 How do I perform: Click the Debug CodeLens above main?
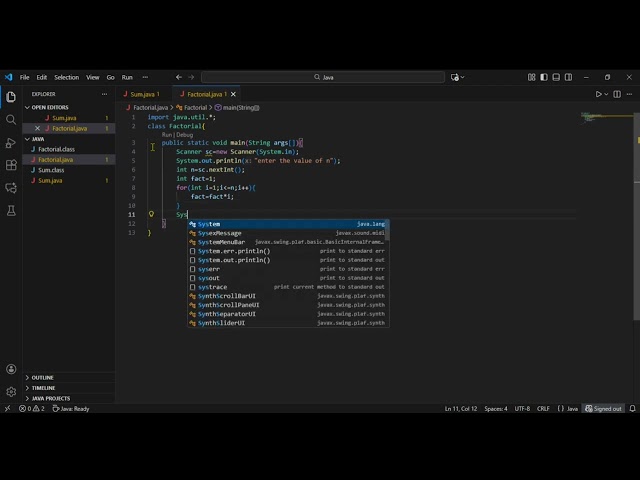click(x=184, y=135)
